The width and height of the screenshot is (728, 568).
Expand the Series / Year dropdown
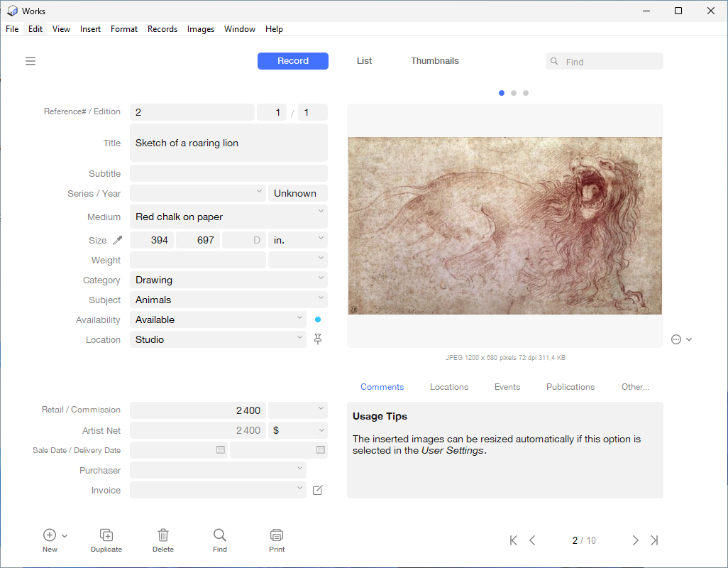pos(258,192)
